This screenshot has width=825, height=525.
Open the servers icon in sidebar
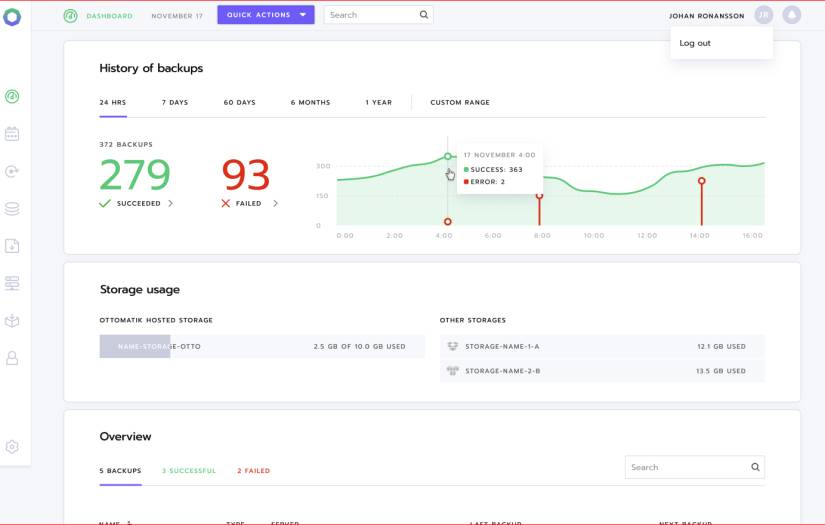click(12, 284)
